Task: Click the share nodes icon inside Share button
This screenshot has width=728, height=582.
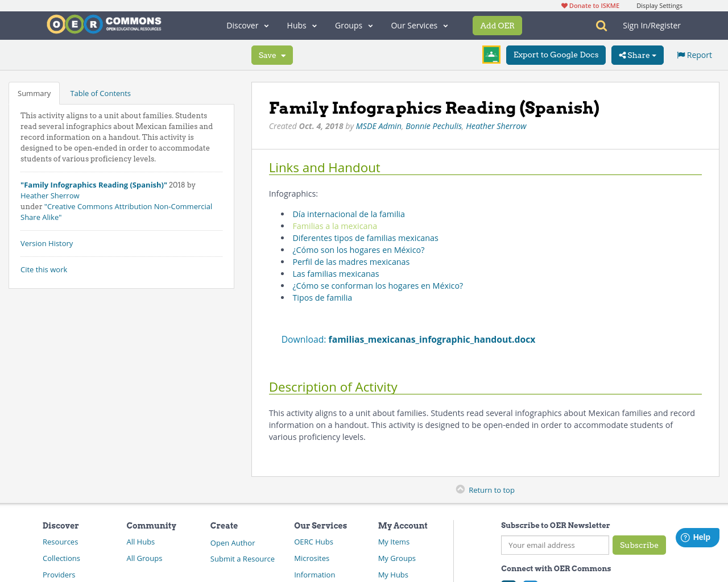Action: [625, 55]
